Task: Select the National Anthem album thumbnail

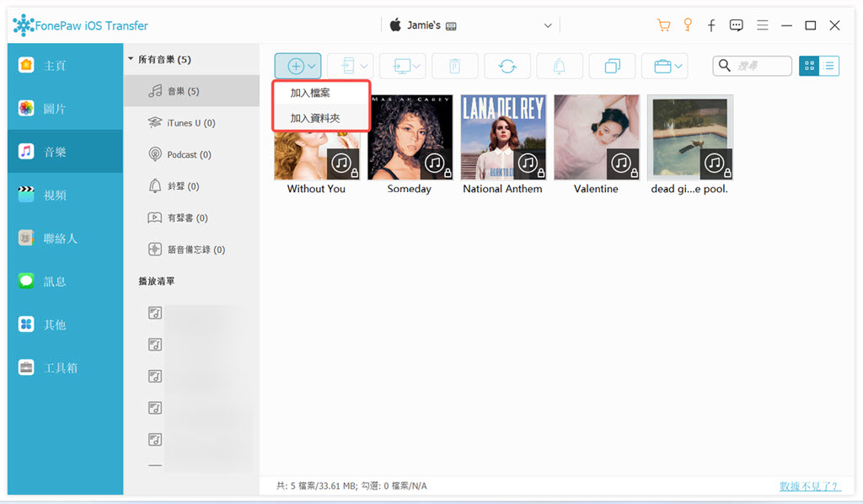Action: pos(503,137)
